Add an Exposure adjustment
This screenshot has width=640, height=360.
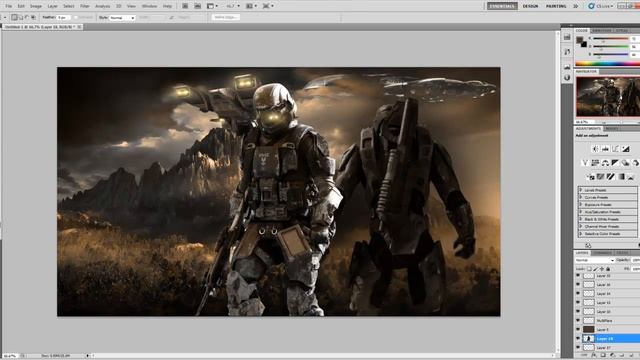click(x=626, y=149)
